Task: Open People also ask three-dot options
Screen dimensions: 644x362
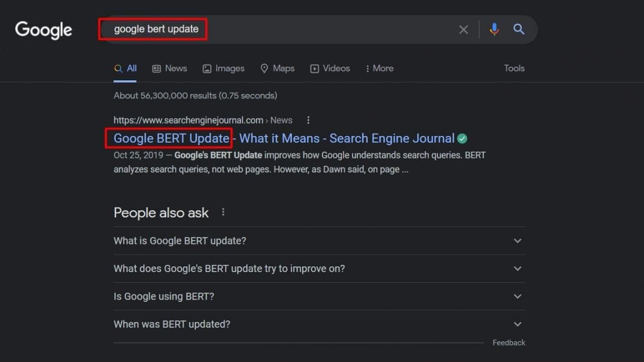Action: pyautogui.click(x=223, y=212)
